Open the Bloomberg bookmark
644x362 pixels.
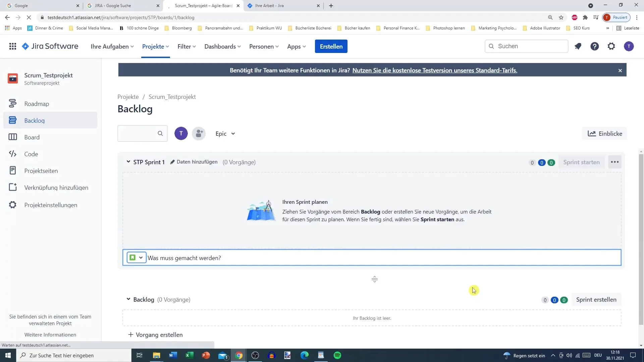tap(178, 28)
